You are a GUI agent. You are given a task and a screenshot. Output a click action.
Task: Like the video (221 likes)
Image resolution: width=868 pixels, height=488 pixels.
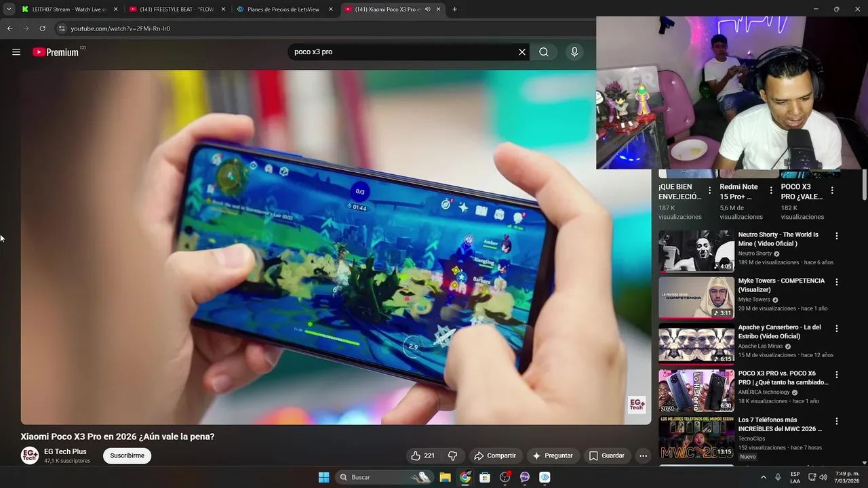tap(422, 455)
